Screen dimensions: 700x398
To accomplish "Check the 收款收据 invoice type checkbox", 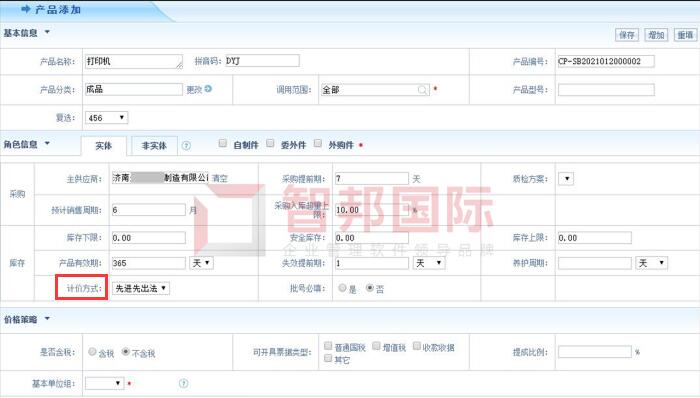I will [x=417, y=346].
